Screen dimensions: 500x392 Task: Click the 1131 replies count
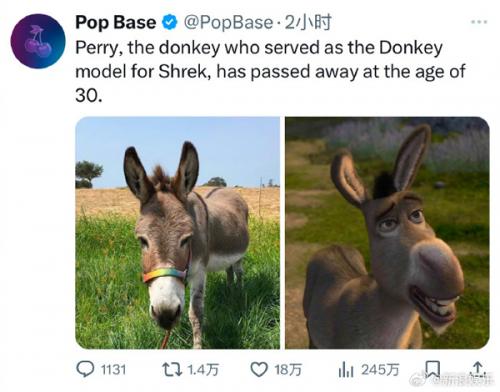113,370
